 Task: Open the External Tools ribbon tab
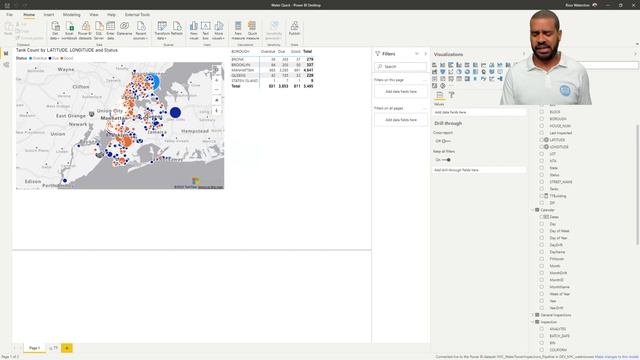pyautogui.click(x=137, y=15)
